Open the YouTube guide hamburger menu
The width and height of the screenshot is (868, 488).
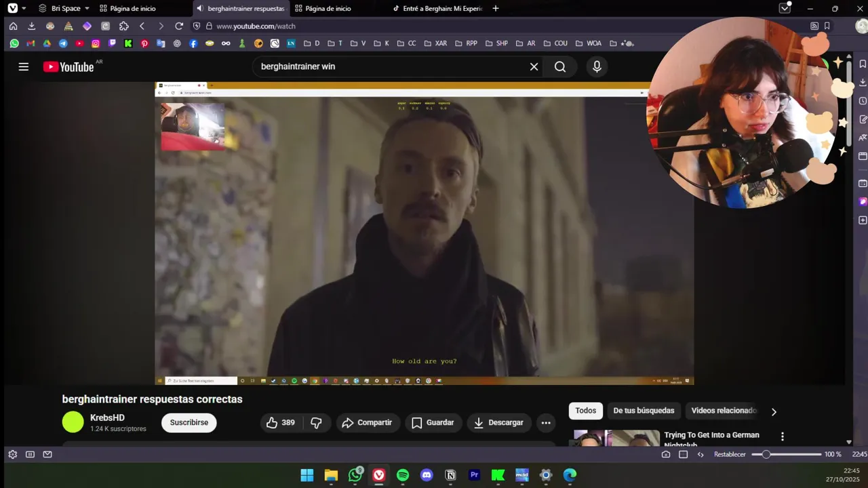[x=24, y=66]
